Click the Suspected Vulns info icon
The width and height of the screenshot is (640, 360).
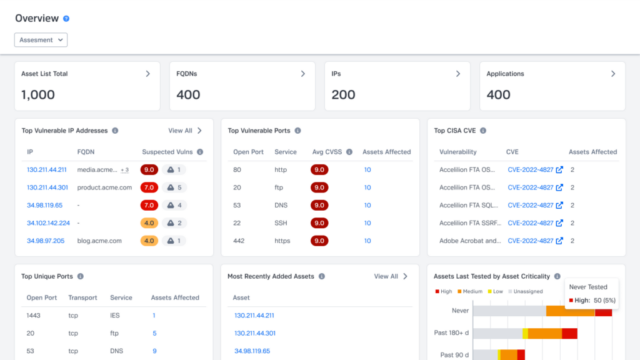tap(200, 152)
